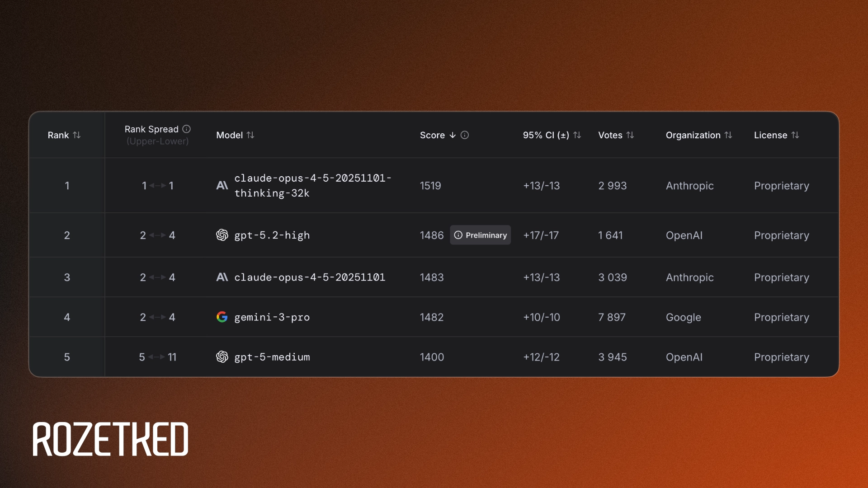Sort by 95% CI column arrows
Image resolution: width=868 pixels, height=488 pixels.
[577, 135]
